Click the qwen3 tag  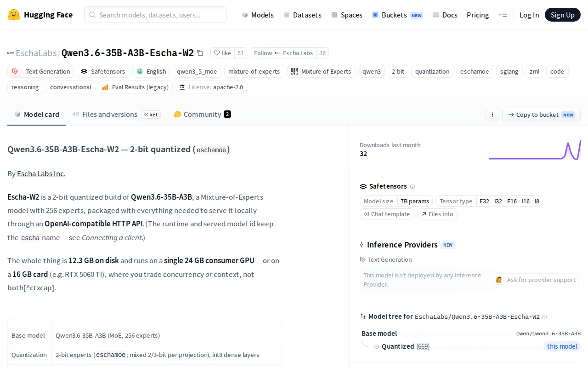point(372,71)
